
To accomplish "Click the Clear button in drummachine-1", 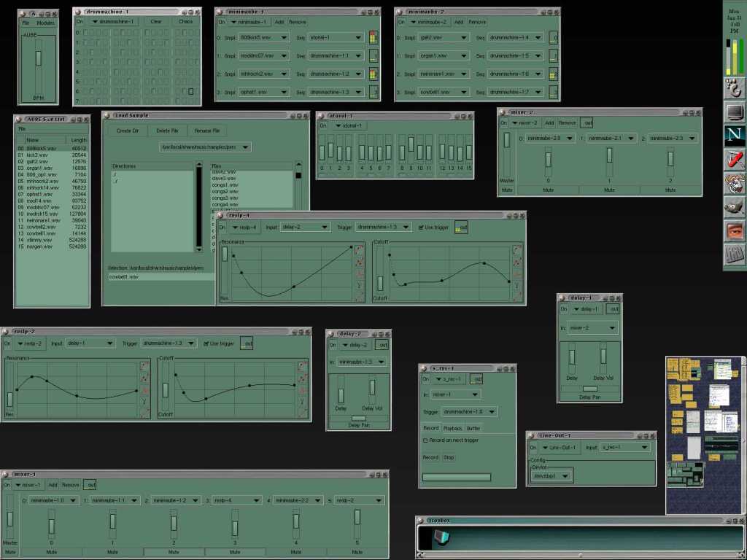I will click(156, 22).
